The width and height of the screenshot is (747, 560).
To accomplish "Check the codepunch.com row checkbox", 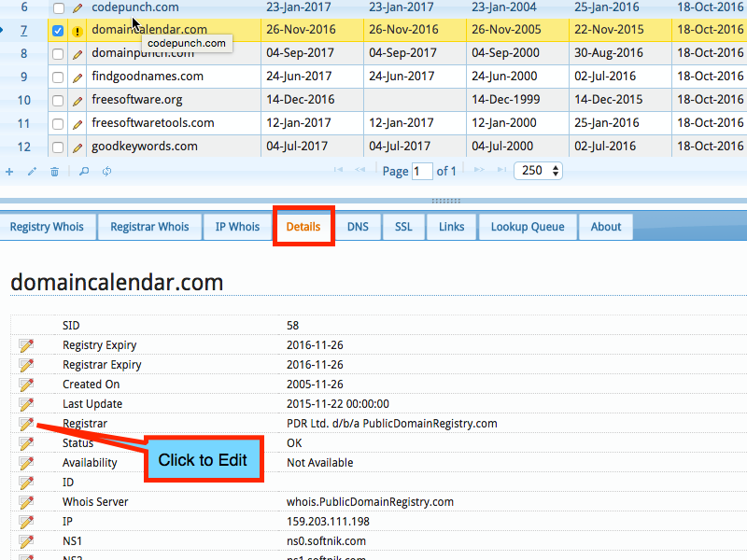I will 58,8.
